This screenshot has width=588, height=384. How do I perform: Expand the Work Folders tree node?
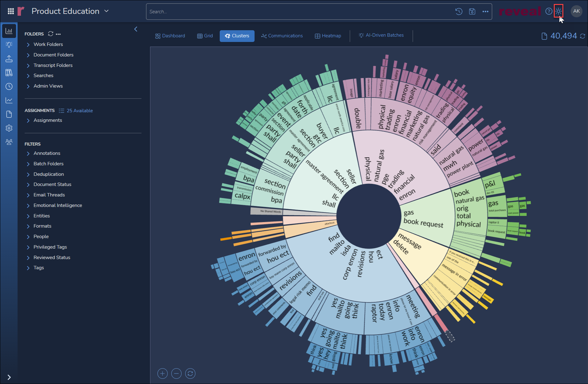coord(28,44)
